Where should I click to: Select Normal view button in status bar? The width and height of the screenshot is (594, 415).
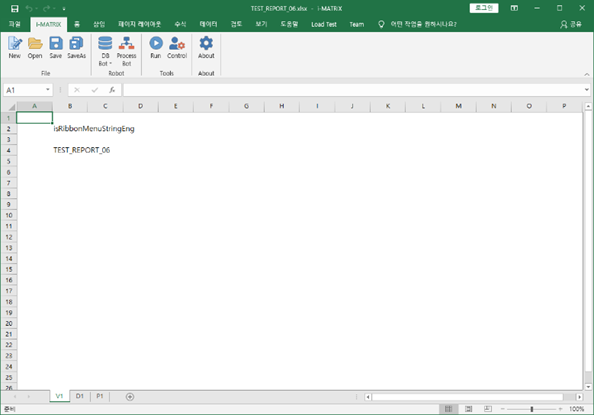click(449, 409)
